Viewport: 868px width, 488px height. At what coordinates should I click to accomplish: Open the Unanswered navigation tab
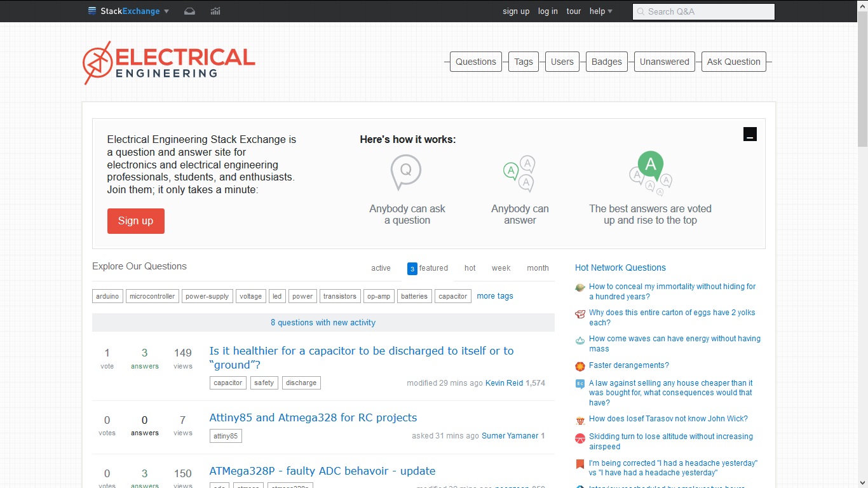[x=665, y=62]
